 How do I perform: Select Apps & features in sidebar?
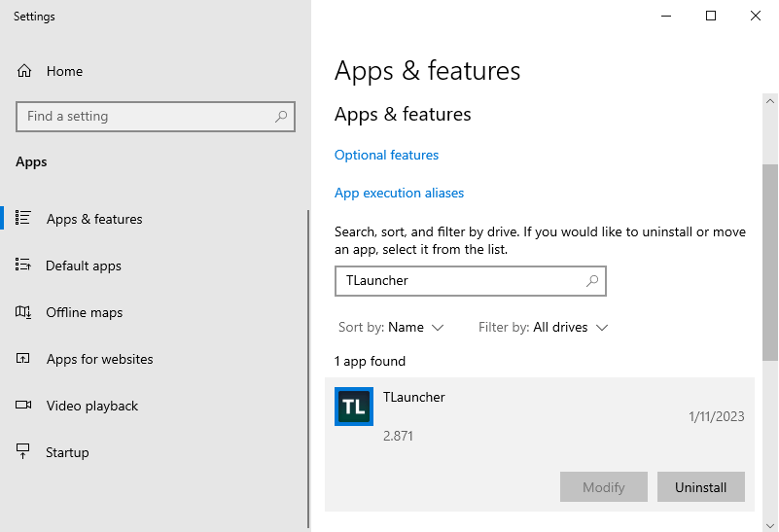coord(94,219)
